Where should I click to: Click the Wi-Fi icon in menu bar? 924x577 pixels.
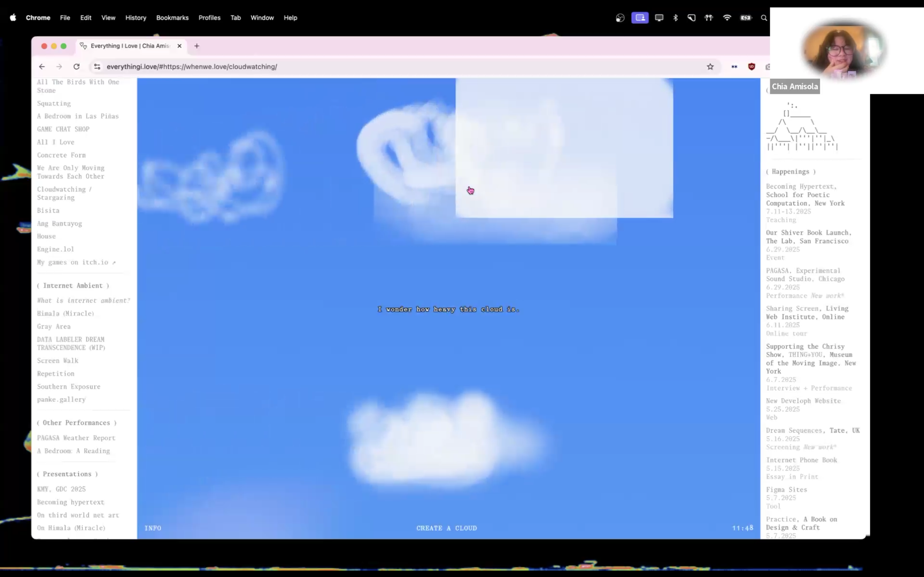[x=727, y=17]
